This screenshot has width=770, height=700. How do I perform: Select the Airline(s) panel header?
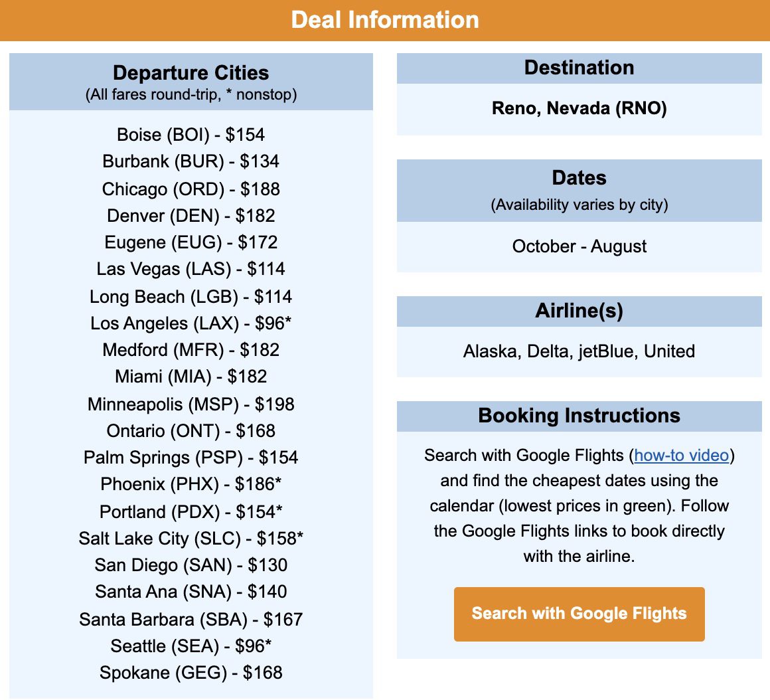pyautogui.click(x=579, y=310)
